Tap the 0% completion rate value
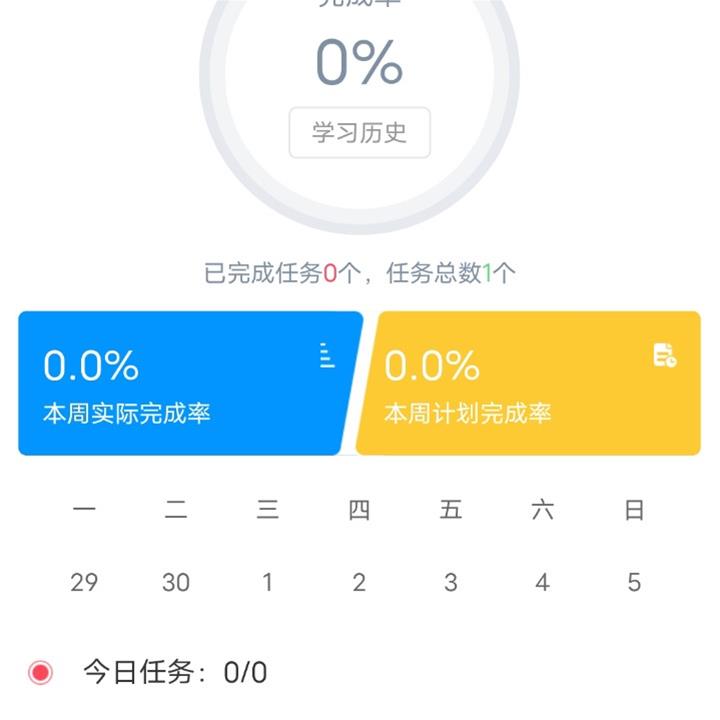720x720 pixels. 360,62
